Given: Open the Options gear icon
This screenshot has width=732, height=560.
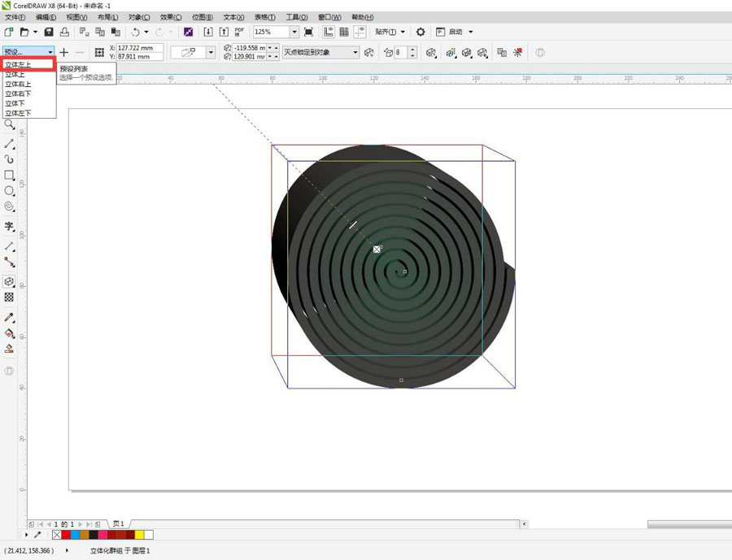Looking at the screenshot, I should click(x=420, y=32).
